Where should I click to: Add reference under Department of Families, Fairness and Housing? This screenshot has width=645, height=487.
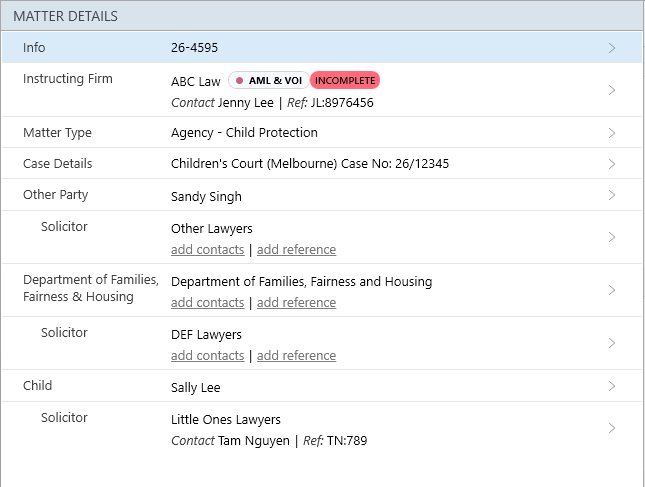[296, 303]
